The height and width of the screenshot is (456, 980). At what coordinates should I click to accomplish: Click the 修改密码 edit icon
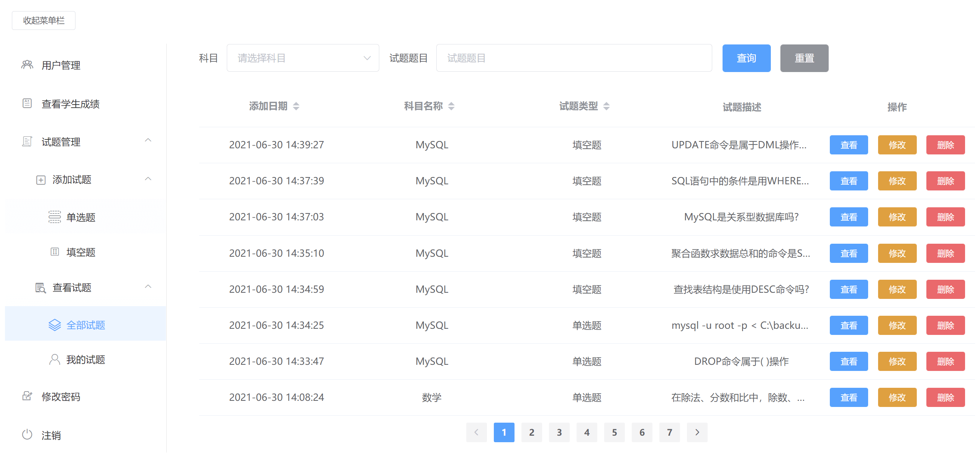point(27,396)
